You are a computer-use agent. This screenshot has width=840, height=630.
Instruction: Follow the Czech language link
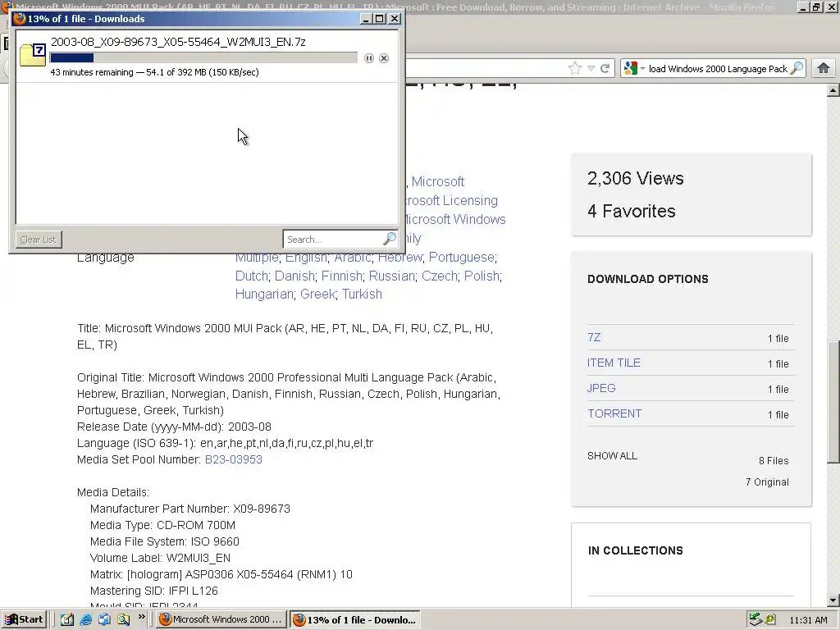tap(440, 276)
